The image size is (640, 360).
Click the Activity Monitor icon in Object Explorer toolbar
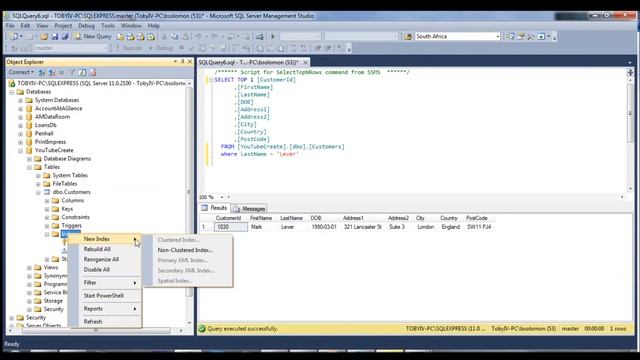pyautogui.click(x=93, y=73)
